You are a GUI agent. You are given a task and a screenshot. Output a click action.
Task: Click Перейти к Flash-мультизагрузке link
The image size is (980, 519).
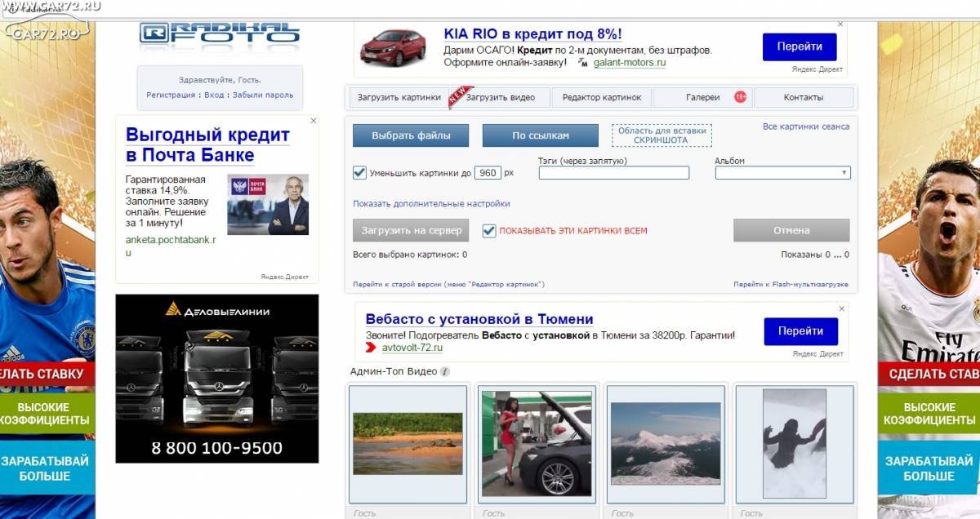[x=791, y=284]
